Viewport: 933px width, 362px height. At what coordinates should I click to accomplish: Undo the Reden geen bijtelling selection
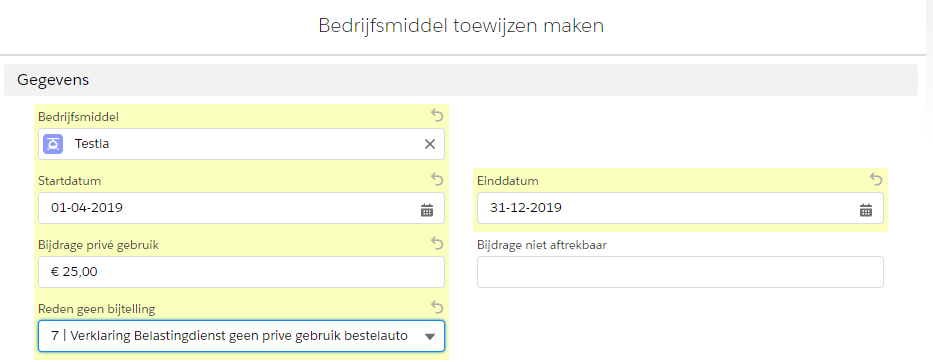(x=437, y=307)
